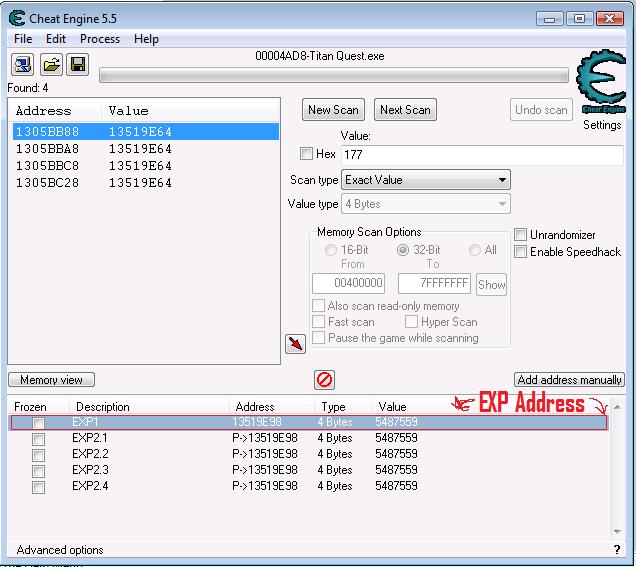Viewport: 636px width, 567px height.
Task: Click EXP1 address 13519E98
Action: [257, 422]
